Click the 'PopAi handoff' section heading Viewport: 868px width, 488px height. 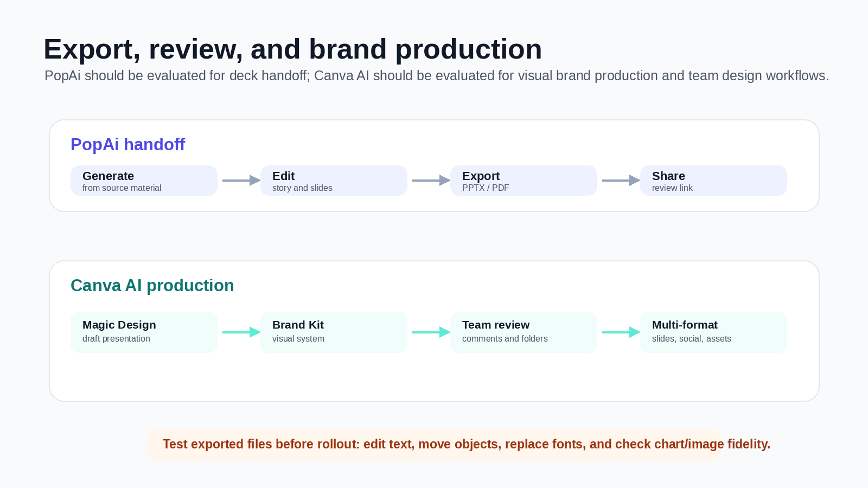(127, 144)
